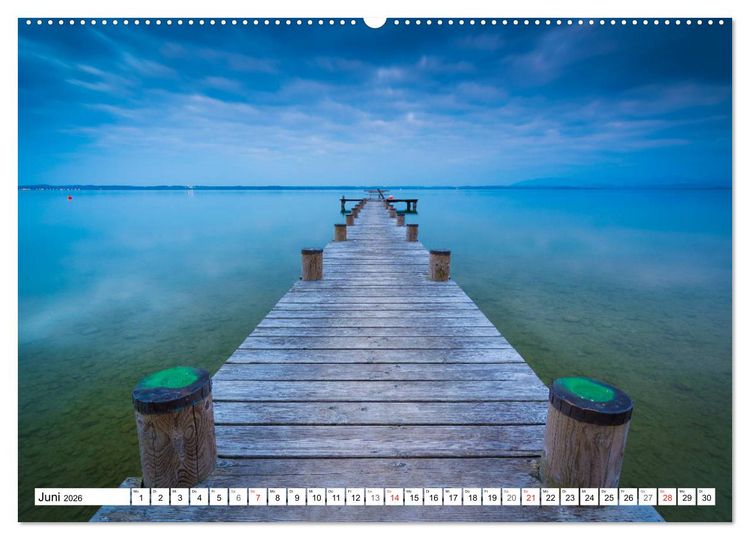Select the red day 28 cell
Image resolution: width=750 pixels, height=540 pixels.
668,496
